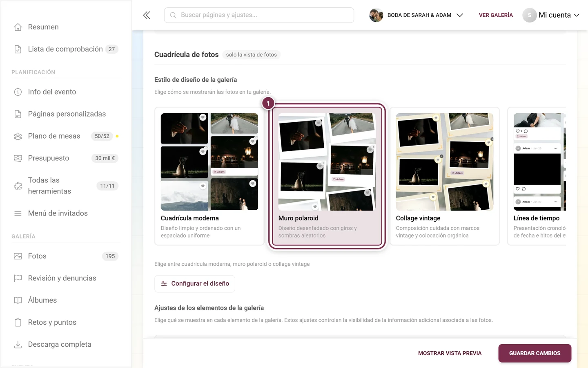This screenshot has height=368, width=588.
Task: Click the 195 photos count badge
Action: coord(110,256)
